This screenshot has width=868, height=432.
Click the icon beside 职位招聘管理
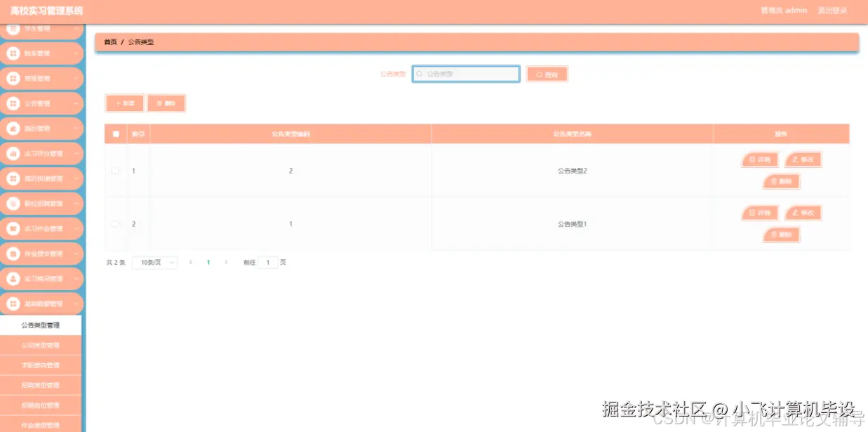coord(13,204)
